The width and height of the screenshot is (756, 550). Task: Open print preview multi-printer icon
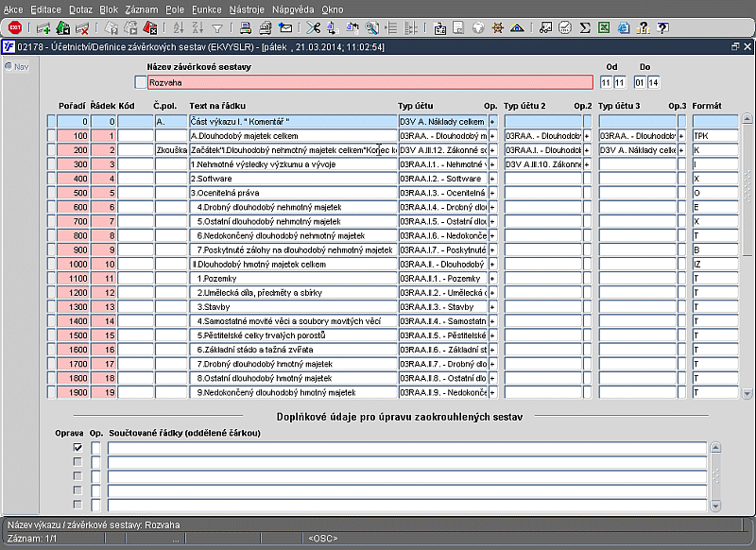point(266,28)
